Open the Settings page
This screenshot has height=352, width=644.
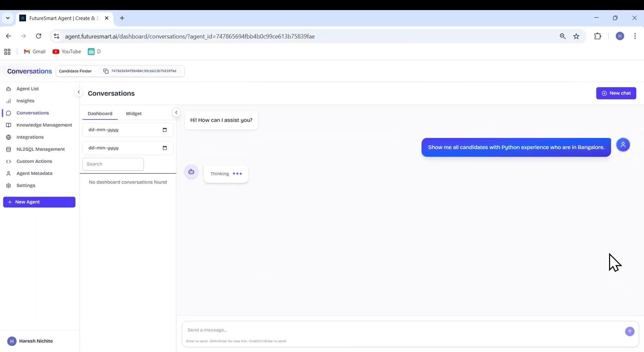click(x=26, y=185)
